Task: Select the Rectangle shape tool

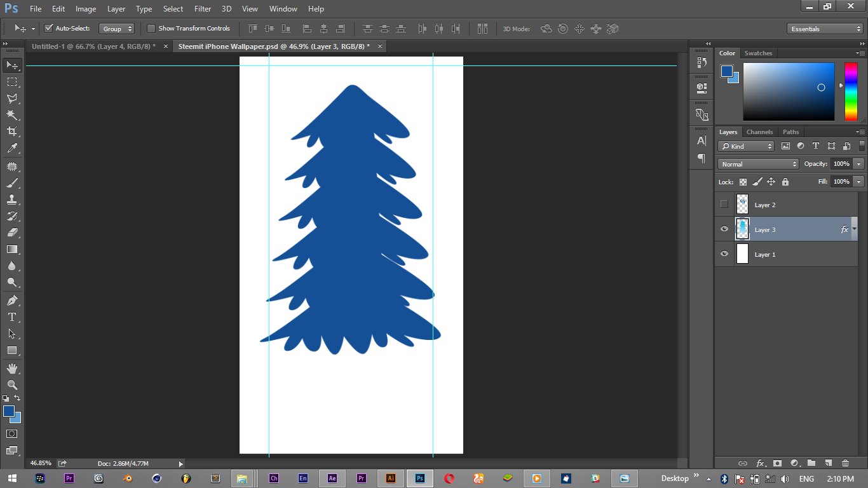Action: click(12, 350)
